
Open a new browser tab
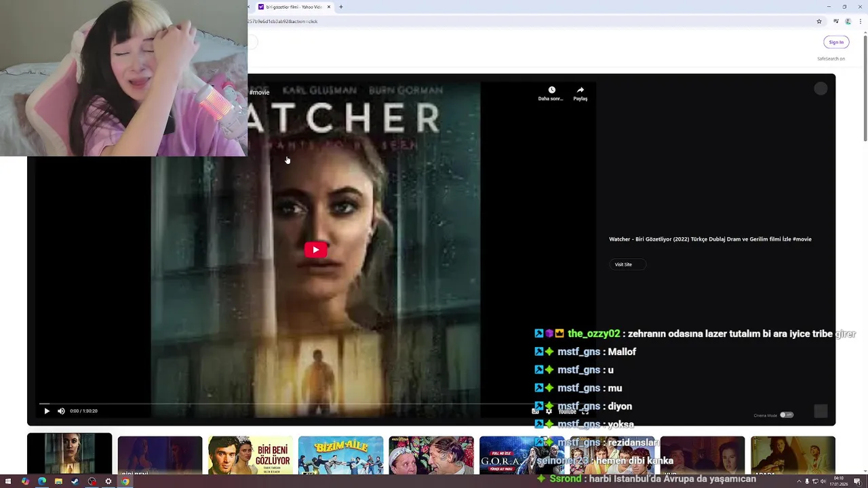[x=341, y=7]
